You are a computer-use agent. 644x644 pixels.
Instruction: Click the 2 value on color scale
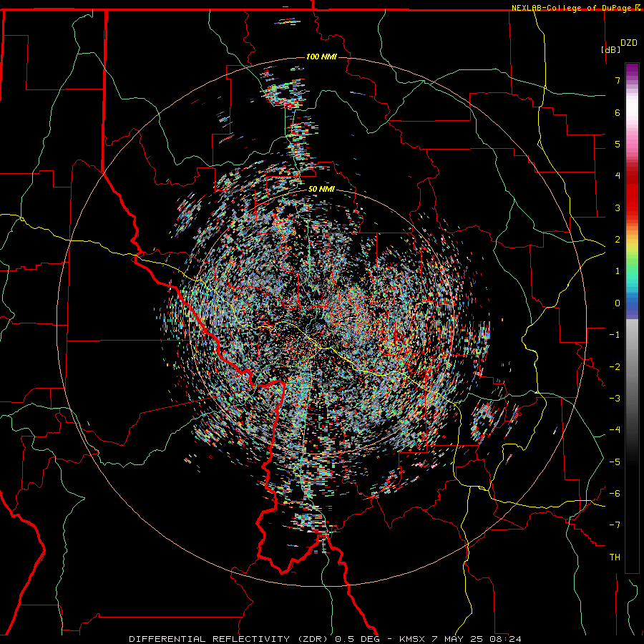(618, 240)
